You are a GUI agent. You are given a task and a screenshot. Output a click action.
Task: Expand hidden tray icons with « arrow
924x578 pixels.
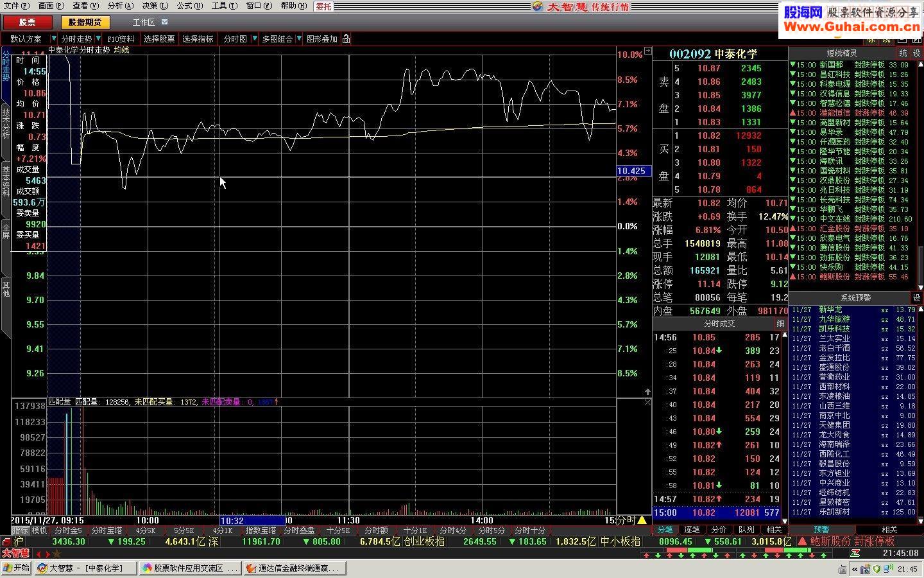coord(855,568)
